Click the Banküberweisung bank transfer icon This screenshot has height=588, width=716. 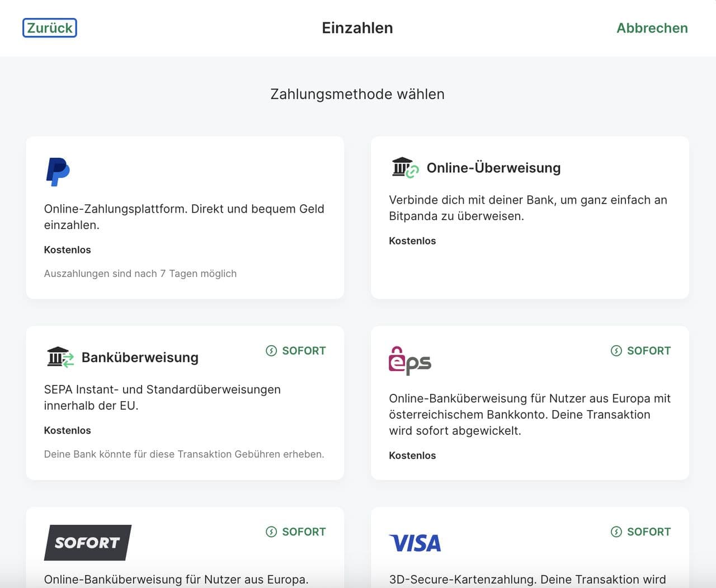coord(60,357)
